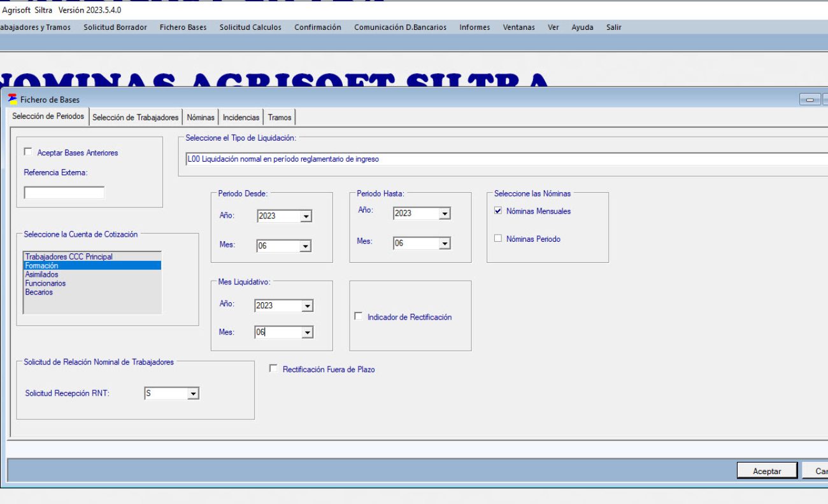This screenshot has width=828, height=504.
Task: Switch to Selección de Trabajadores tab
Action: pos(136,118)
